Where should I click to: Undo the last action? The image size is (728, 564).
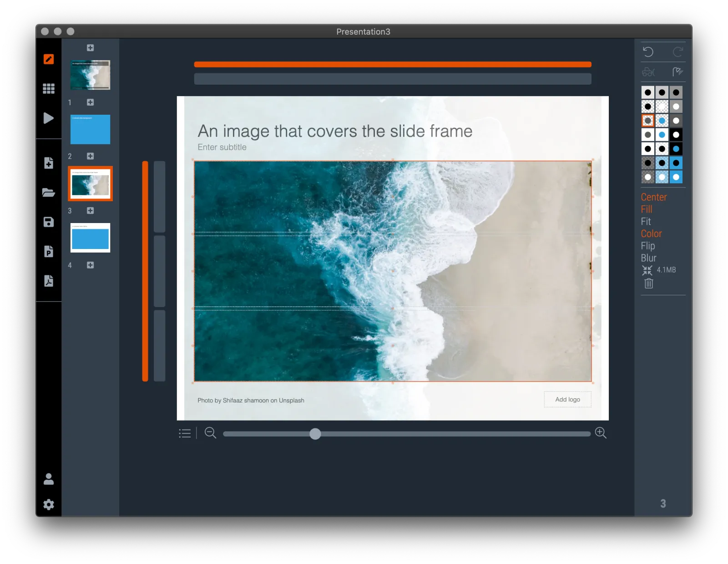coord(648,52)
